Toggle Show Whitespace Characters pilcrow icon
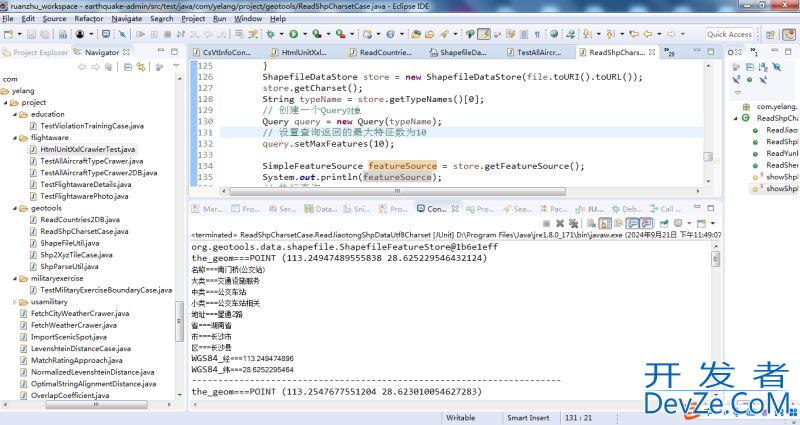The height and width of the screenshot is (425, 800). [537, 34]
